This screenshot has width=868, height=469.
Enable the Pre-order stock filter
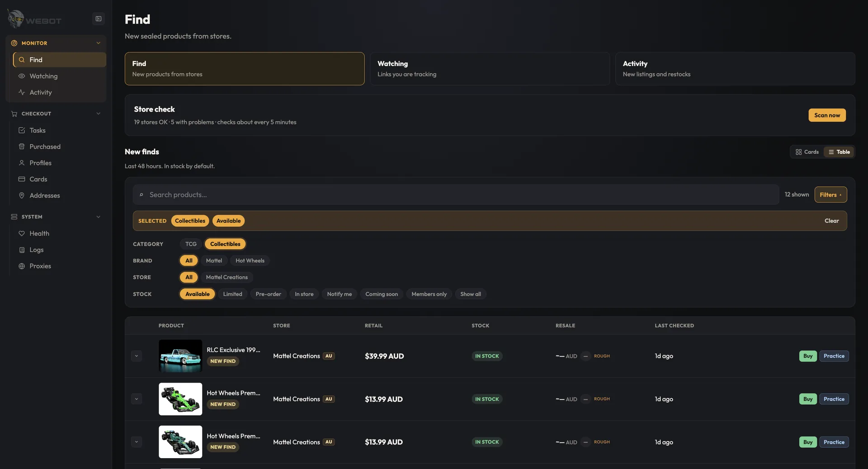pyautogui.click(x=268, y=294)
